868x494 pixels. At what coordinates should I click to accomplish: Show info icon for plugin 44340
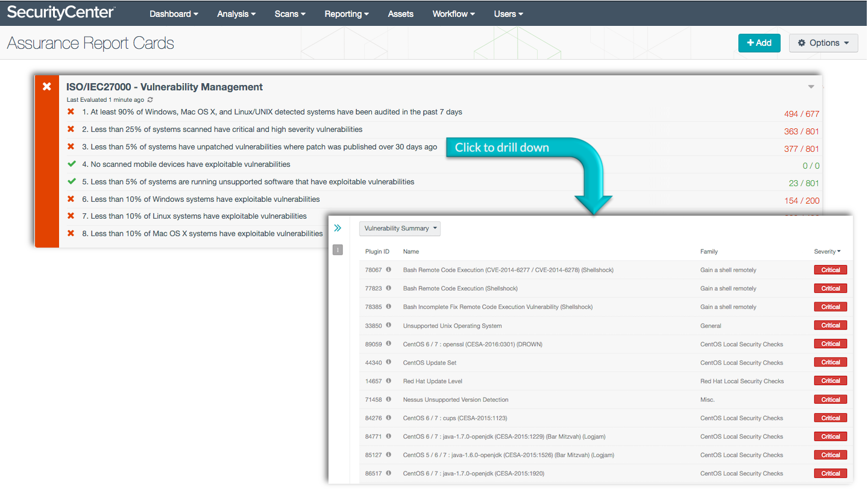pyautogui.click(x=389, y=362)
